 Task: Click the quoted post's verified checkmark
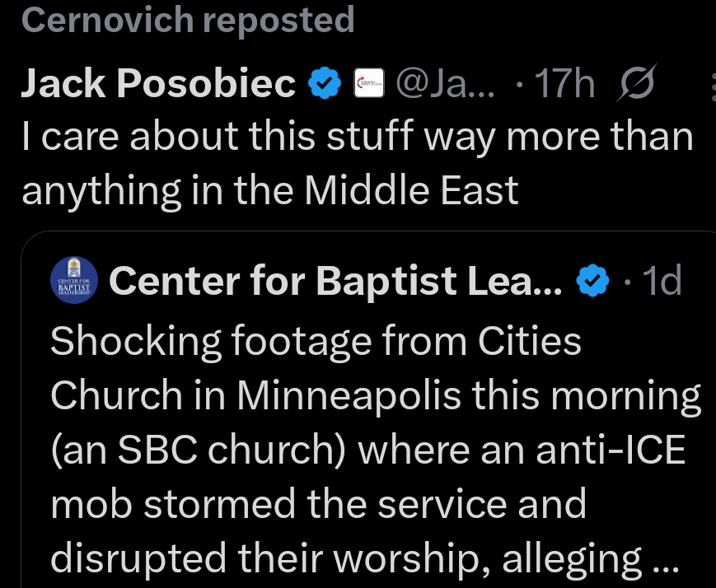pos(592,281)
